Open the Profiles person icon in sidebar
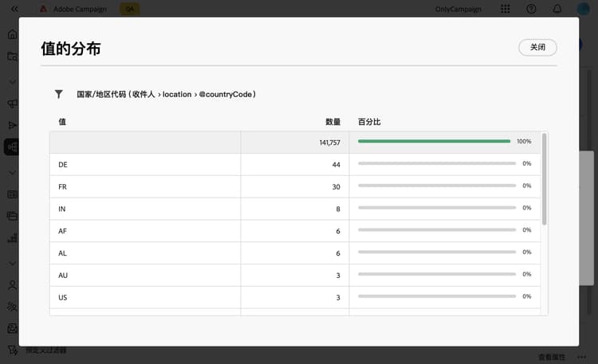The height and width of the screenshot is (364, 598). tap(12, 285)
